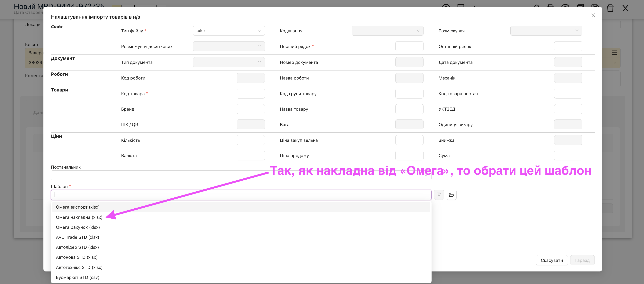Image resolution: width=644 pixels, height=284 pixels.
Task: Expand the Тип документа dropdown
Action: (228, 62)
